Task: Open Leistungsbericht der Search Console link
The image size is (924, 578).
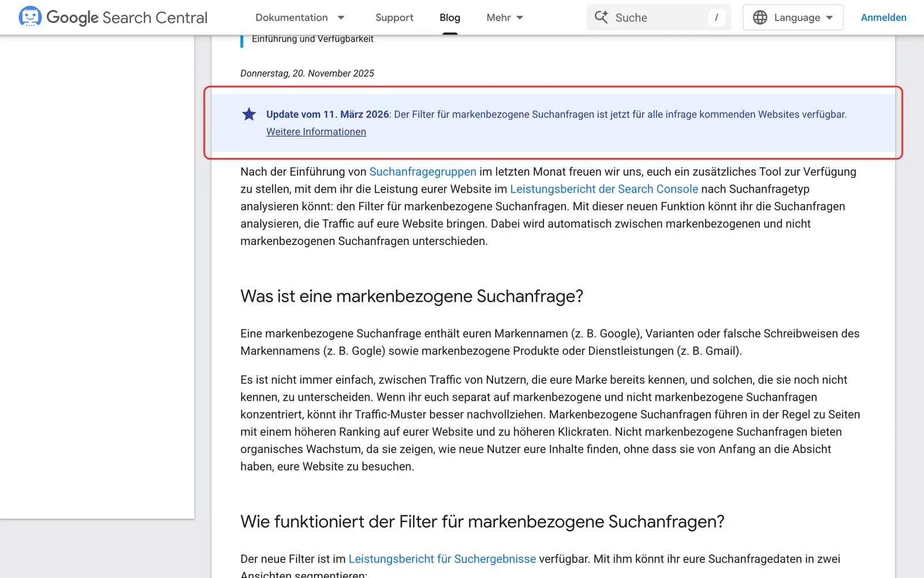Action: pyautogui.click(x=604, y=189)
